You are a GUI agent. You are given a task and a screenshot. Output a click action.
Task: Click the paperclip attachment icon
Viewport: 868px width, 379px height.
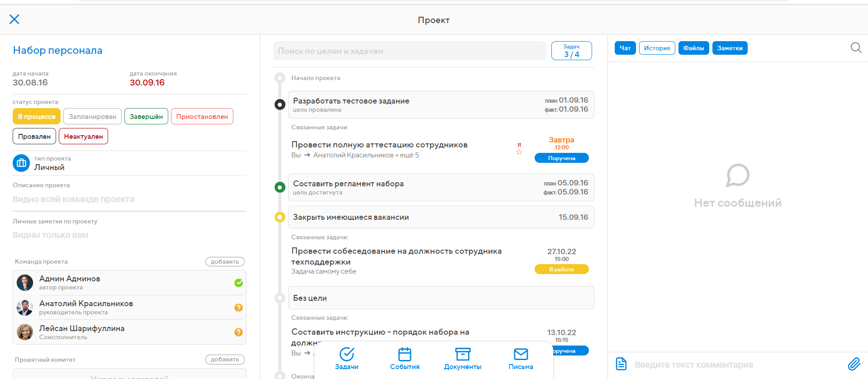854,364
